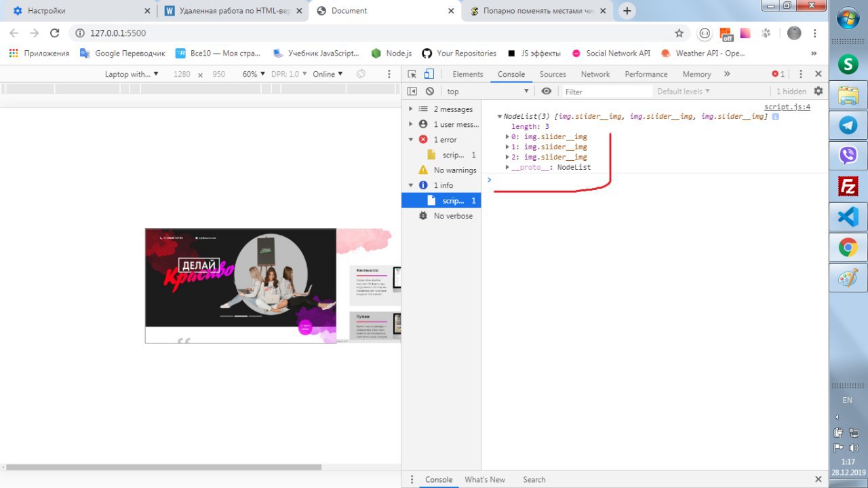Expand the '0: img.slider__img' entry
Screen dimensions: 868x488
point(507,137)
